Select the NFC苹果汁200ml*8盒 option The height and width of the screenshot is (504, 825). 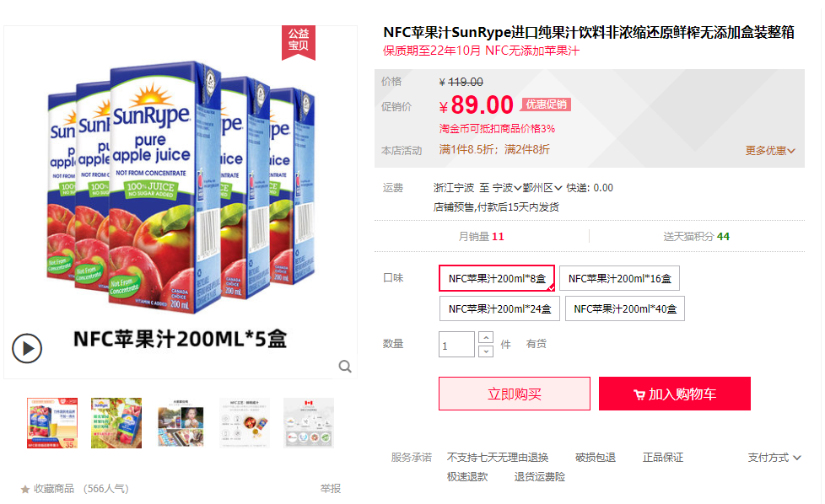(497, 278)
